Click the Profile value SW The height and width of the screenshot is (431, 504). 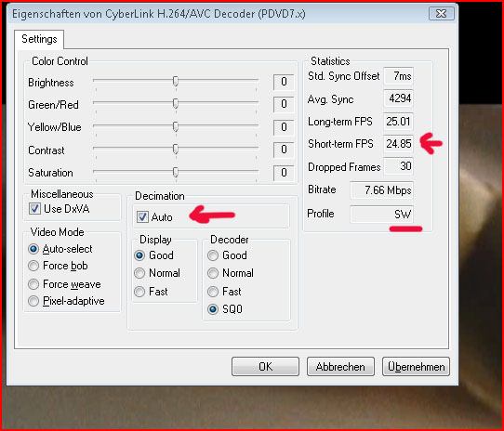point(381,215)
